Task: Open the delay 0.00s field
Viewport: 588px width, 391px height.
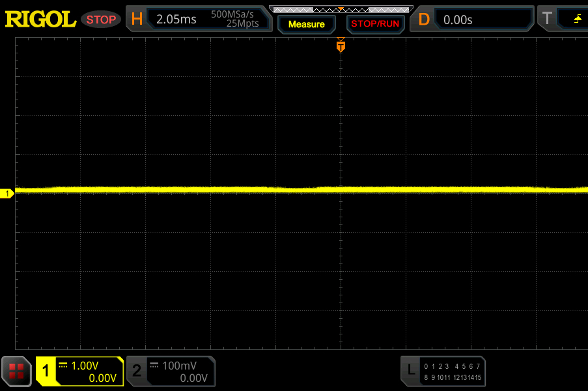Action: click(x=483, y=20)
